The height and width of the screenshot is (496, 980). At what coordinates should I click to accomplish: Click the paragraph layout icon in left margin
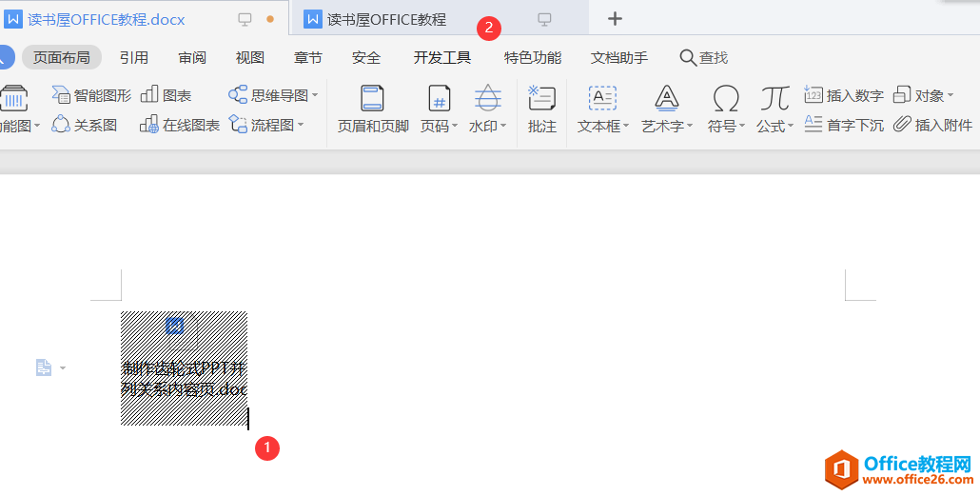pyautogui.click(x=43, y=367)
